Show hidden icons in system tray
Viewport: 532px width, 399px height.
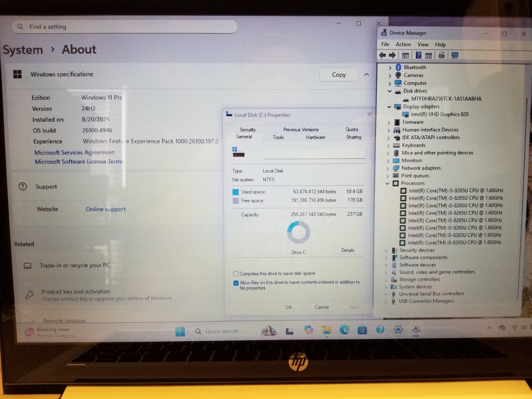pyautogui.click(x=489, y=328)
